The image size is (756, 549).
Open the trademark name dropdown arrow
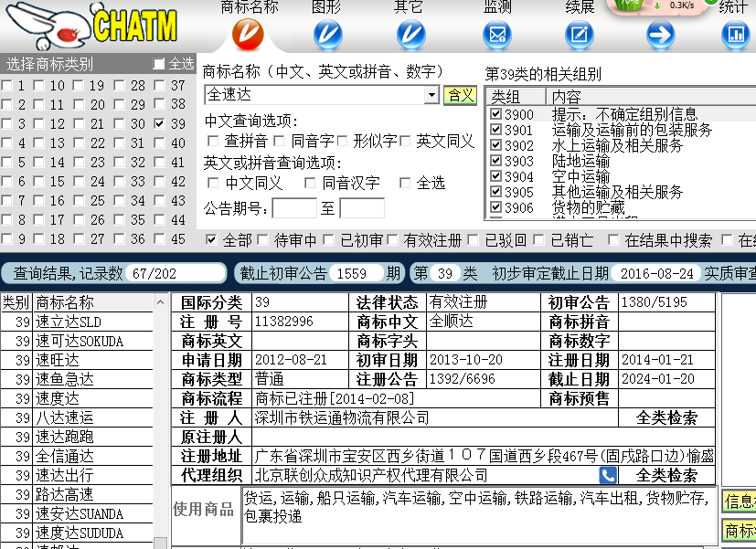coord(431,94)
